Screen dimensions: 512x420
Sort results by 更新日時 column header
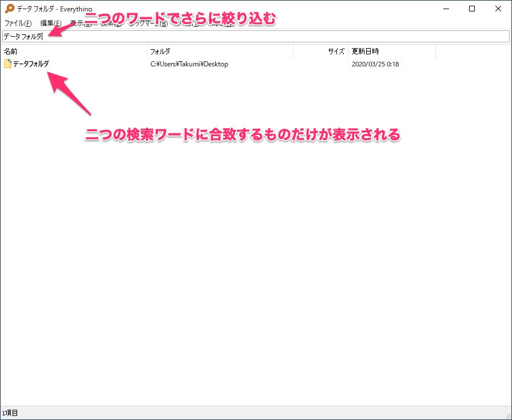tap(391, 51)
